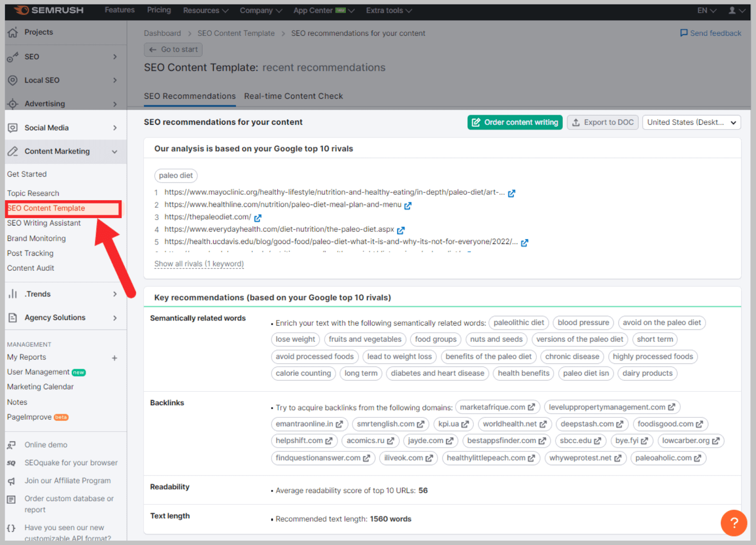Open Content Audit in sidebar
The height and width of the screenshot is (545, 756).
31,268
